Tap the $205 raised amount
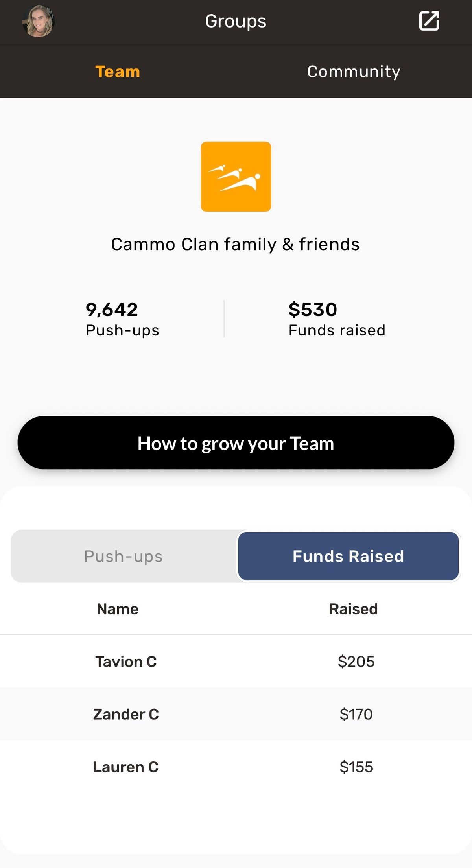The image size is (472, 868). pos(356,662)
